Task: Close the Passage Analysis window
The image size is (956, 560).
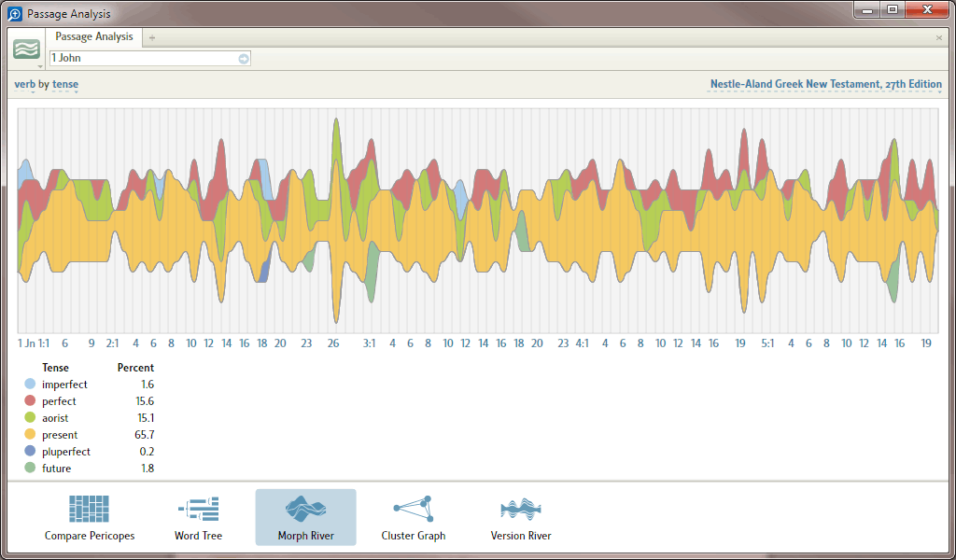Action: tap(927, 10)
